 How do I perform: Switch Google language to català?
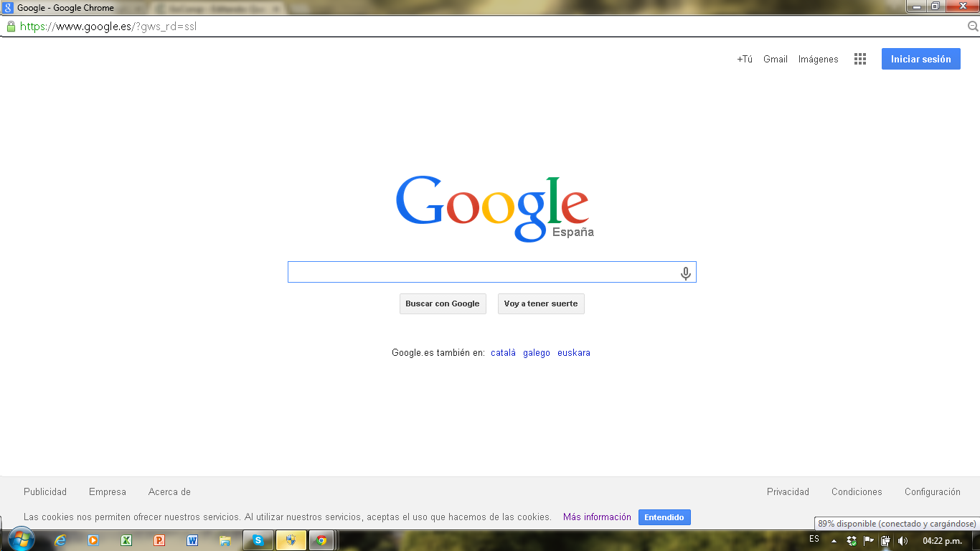coord(504,353)
